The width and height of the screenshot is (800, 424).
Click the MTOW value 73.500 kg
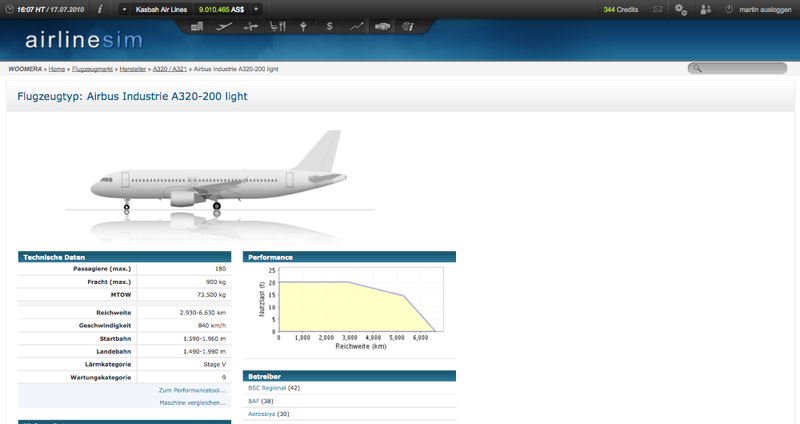(211, 295)
